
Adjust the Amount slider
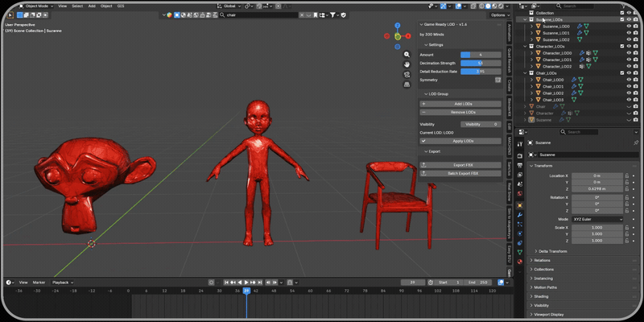(x=481, y=55)
